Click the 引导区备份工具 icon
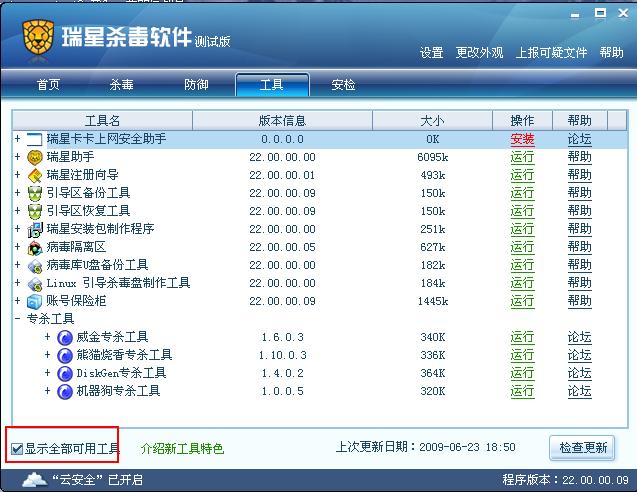 pyautogui.click(x=35, y=193)
